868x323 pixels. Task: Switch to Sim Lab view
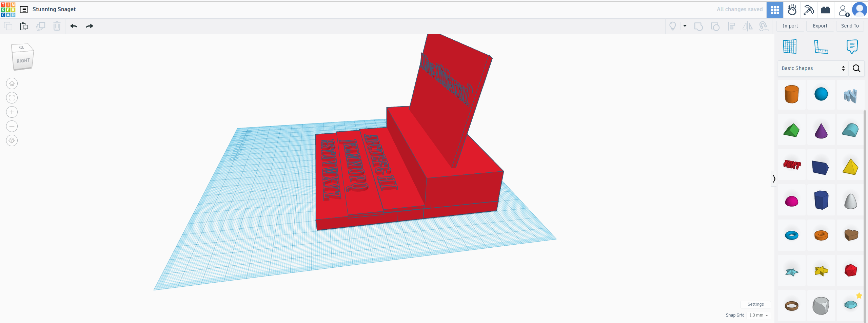click(792, 10)
